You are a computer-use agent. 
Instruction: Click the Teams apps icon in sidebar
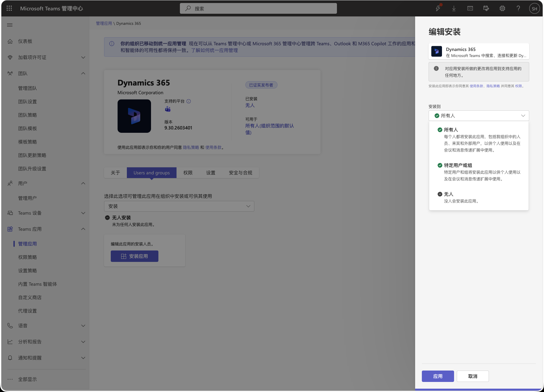tap(10, 229)
